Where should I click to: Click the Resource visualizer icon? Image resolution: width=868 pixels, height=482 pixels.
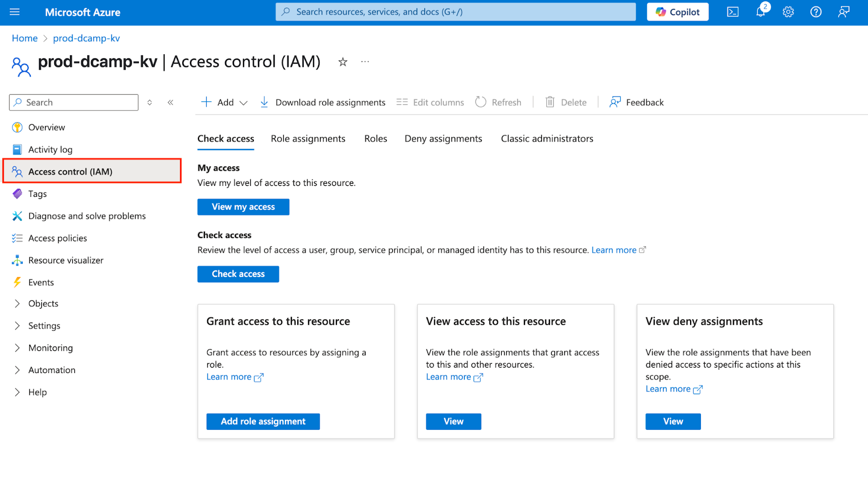(17, 260)
